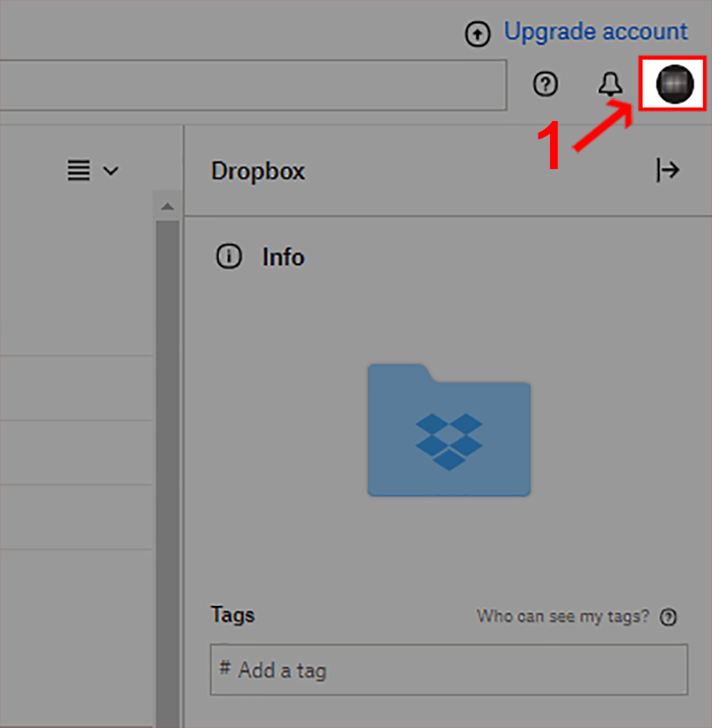Open the list view layout icon
The image size is (712, 728).
pos(79,170)
